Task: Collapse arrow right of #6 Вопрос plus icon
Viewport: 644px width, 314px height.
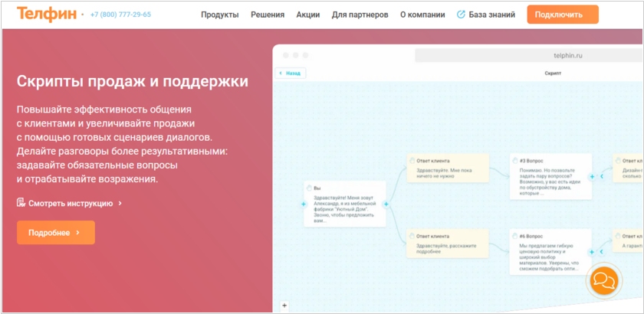Action: coord(602,252)
